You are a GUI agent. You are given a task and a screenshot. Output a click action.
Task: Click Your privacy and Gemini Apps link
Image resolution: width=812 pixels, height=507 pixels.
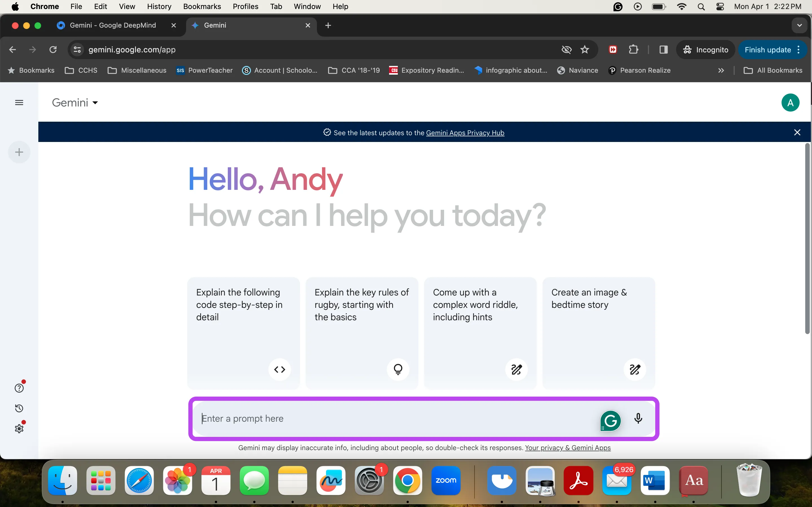click(567, 447)
